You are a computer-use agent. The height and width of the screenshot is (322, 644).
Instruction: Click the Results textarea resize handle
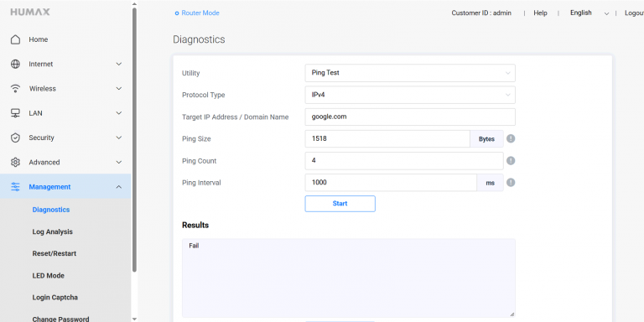512,314
